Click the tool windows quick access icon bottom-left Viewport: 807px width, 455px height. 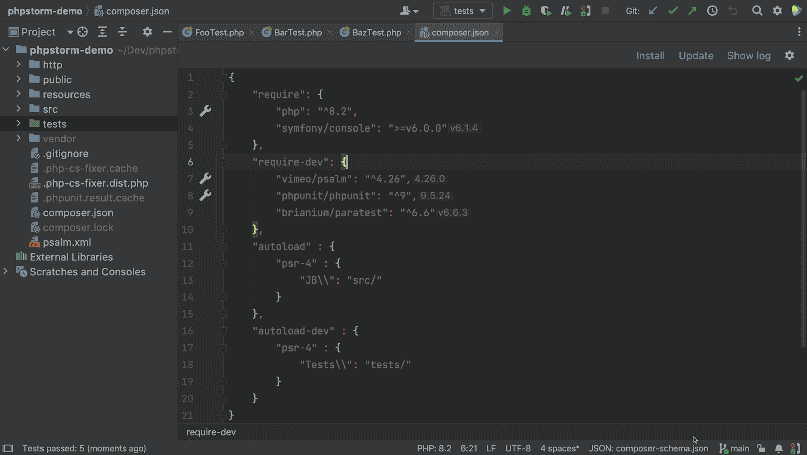(x=8, y=448)
